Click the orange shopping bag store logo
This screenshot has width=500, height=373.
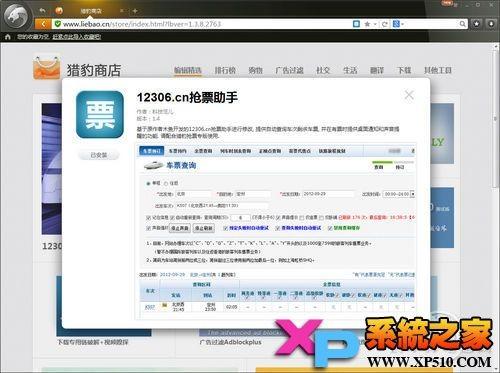[47, 68]
